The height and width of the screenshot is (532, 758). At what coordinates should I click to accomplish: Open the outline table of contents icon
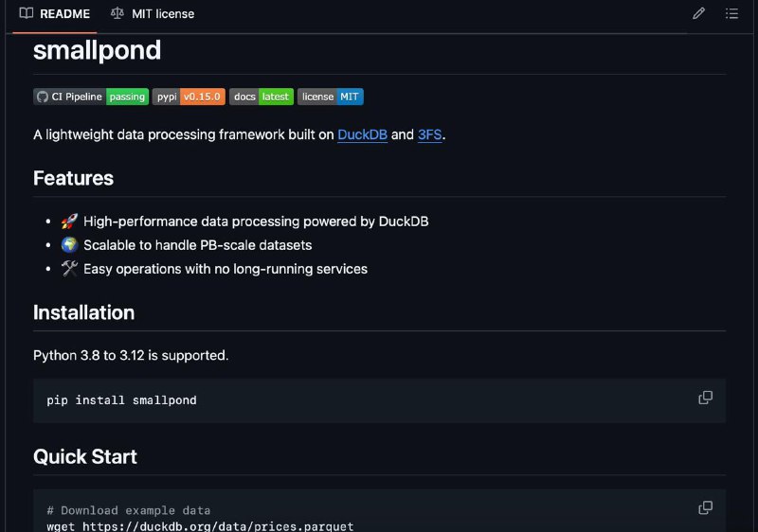tap(731, 13)
